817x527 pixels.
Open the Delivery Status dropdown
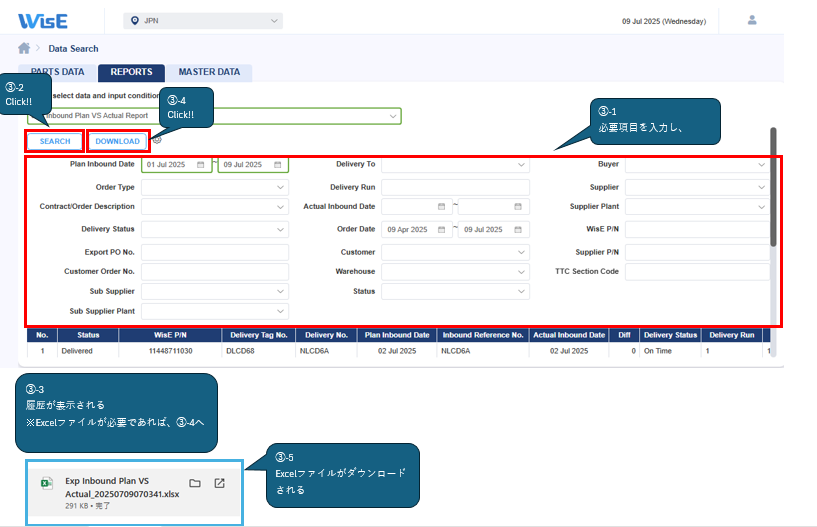coord(280,229)
